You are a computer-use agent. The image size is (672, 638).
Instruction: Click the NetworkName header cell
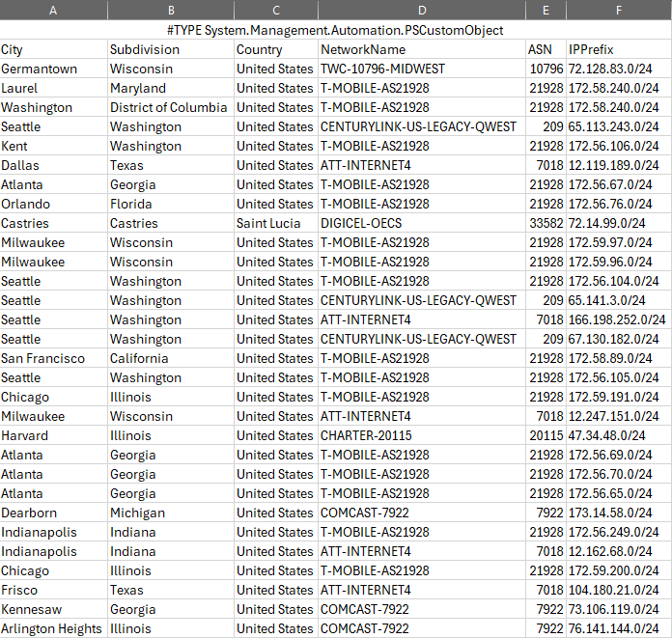422,49
